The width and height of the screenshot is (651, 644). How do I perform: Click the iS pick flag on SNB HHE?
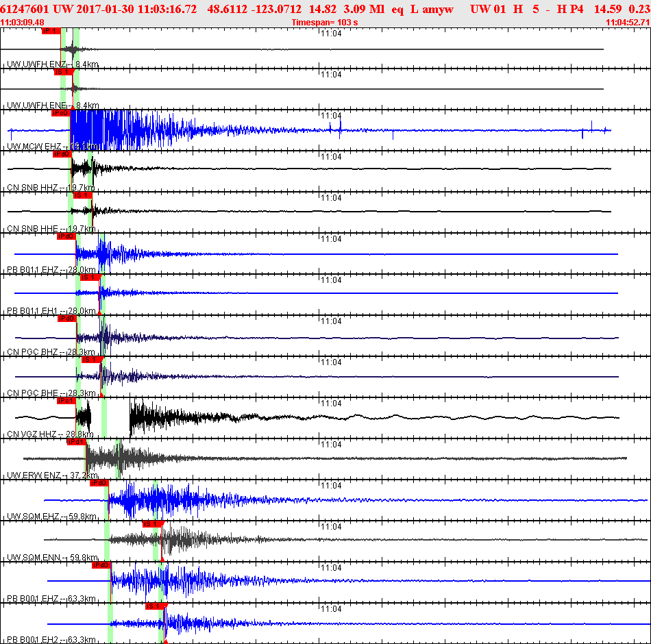82,195
